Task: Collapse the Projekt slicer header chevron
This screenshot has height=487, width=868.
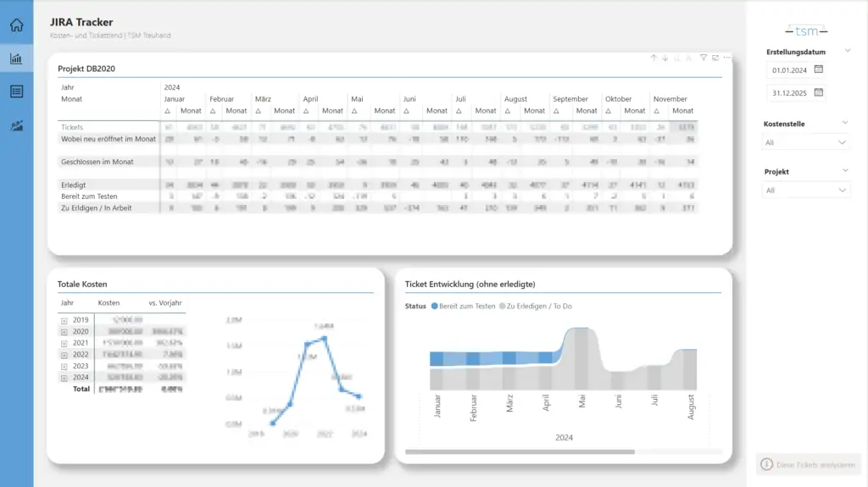Action: pos(845,170)
